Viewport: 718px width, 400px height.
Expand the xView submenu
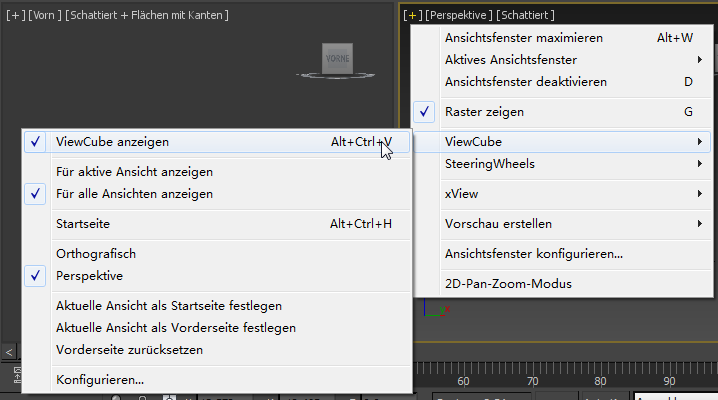[x=461, y=193]
